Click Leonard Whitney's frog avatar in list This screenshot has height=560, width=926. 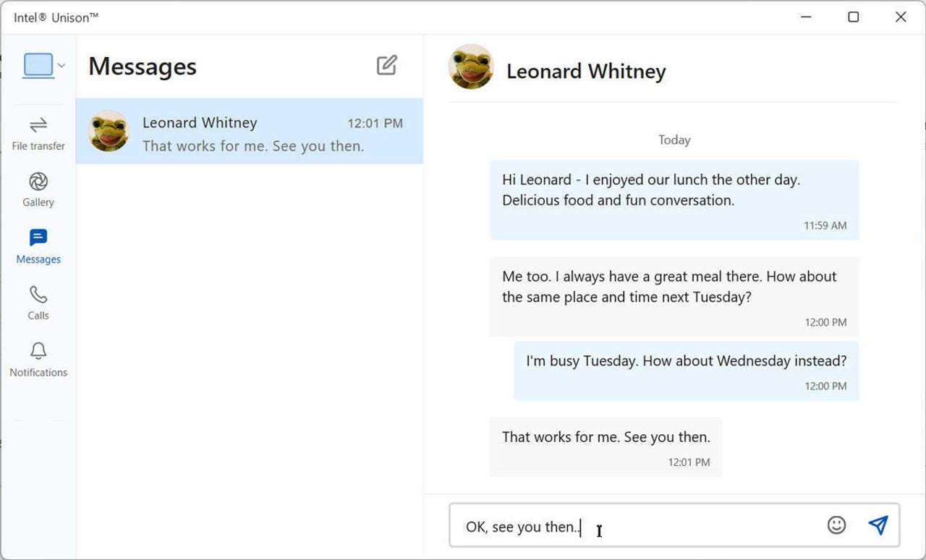point(109,131)
